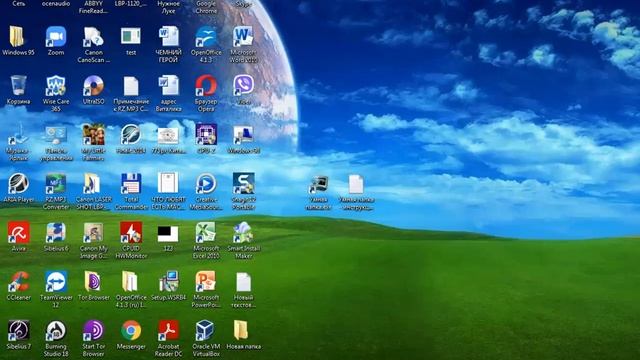640x360 pixels.
Task: Open the Smart Install Maker icon
Action: (x=244, y=233)
